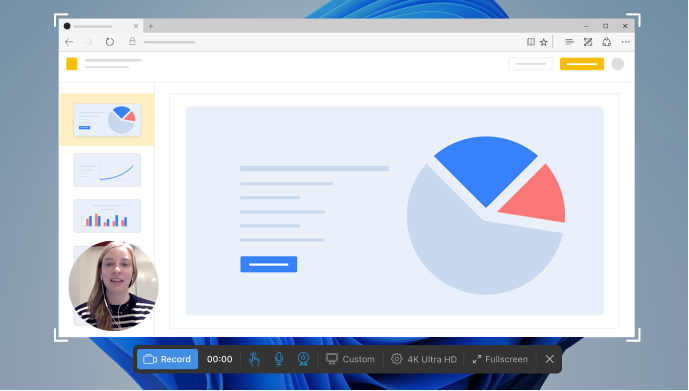Toggle the microphone in the recorder toolbar
The height and width of the screenshot is (391, 689).
pyautogui.click(x=279, y=359)
